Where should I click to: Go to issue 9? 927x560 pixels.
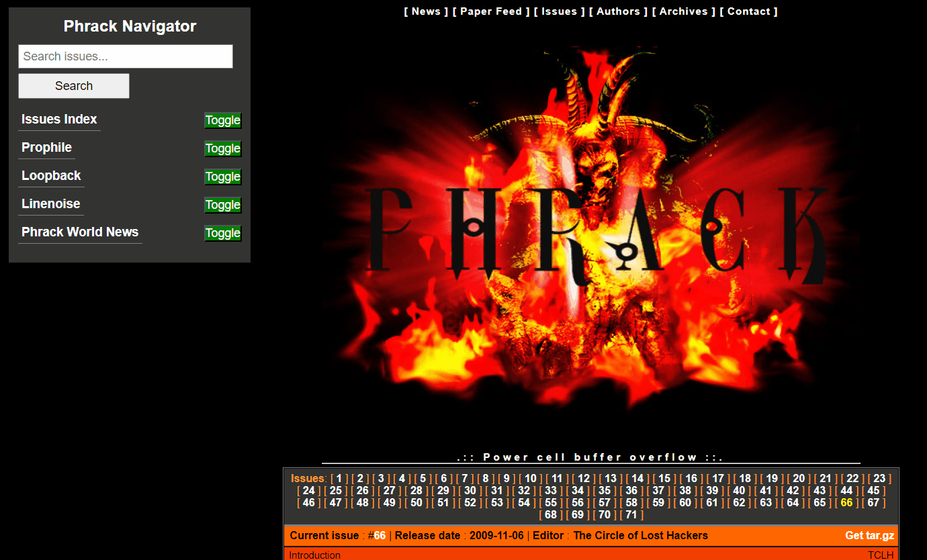pyautogui.click(x=506, y=479)
